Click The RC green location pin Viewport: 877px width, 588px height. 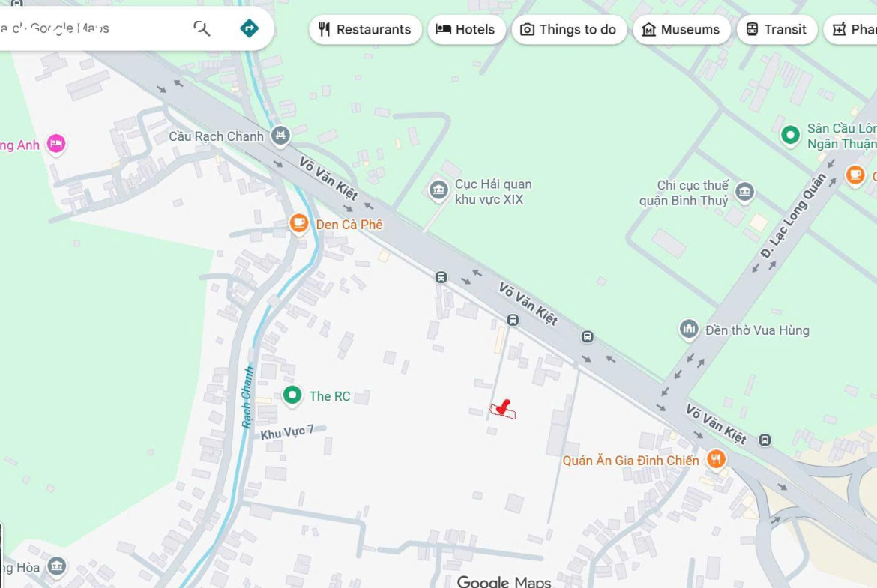[292, 395]
